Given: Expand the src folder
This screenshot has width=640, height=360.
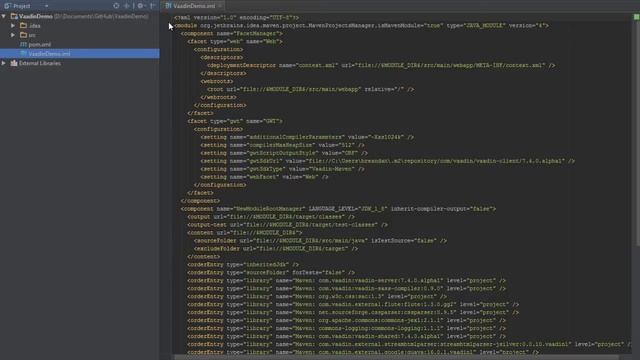Looking at the screenshot, I should (13, 35).
